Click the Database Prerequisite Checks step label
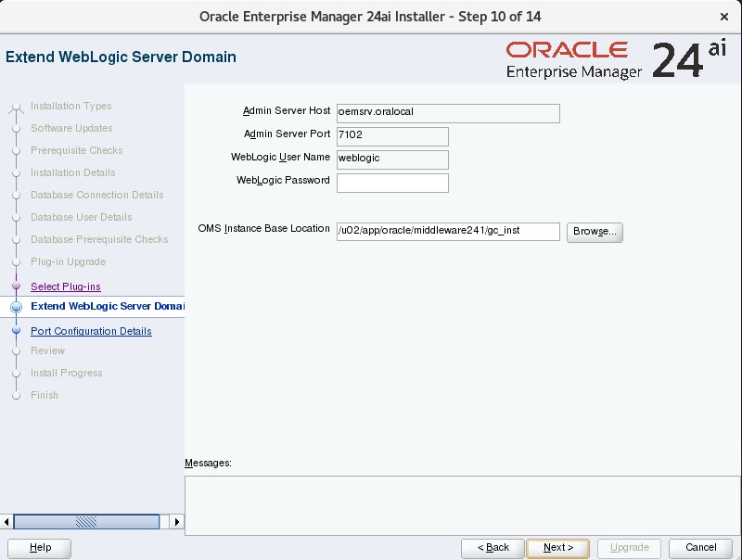The image size is (742, 560). (99, 239)
